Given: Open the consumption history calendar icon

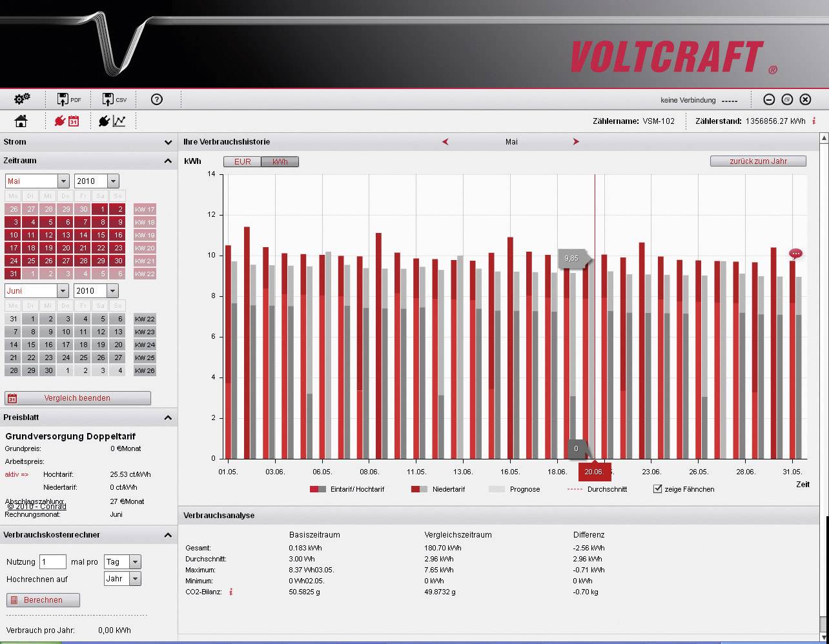Looking at the screenshot, I should tap(67, 121).
